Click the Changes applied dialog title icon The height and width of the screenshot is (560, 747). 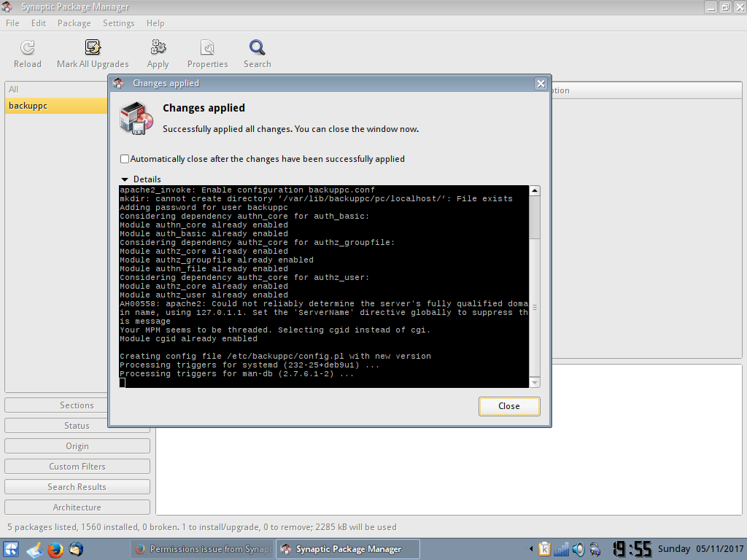[x=118, y=83]
